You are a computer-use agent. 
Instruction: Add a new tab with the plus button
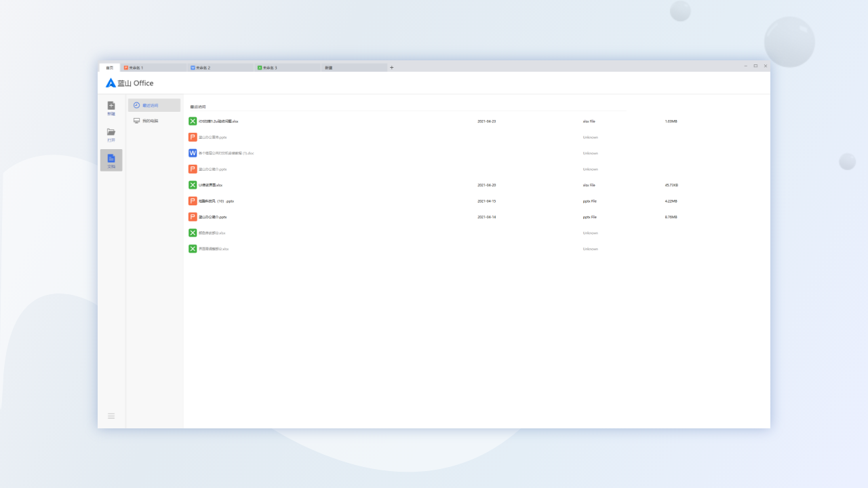click(391, 68)
